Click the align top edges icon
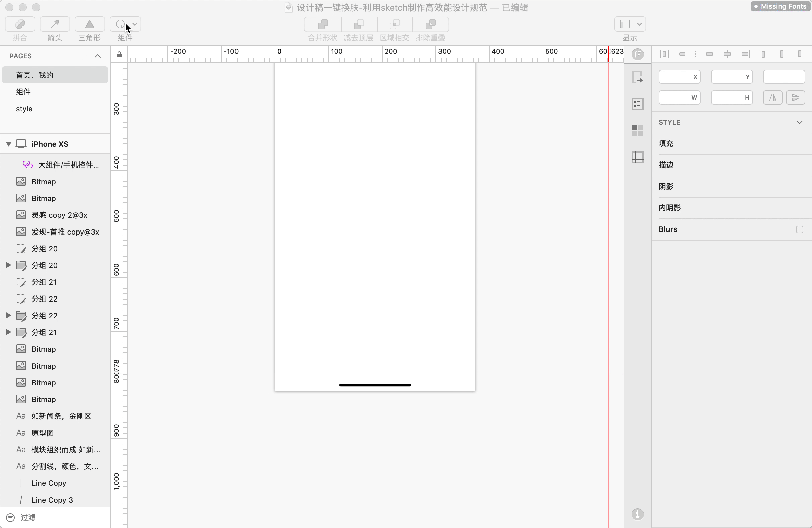Screen dimensions: 812x528 [x=763, y=54]
